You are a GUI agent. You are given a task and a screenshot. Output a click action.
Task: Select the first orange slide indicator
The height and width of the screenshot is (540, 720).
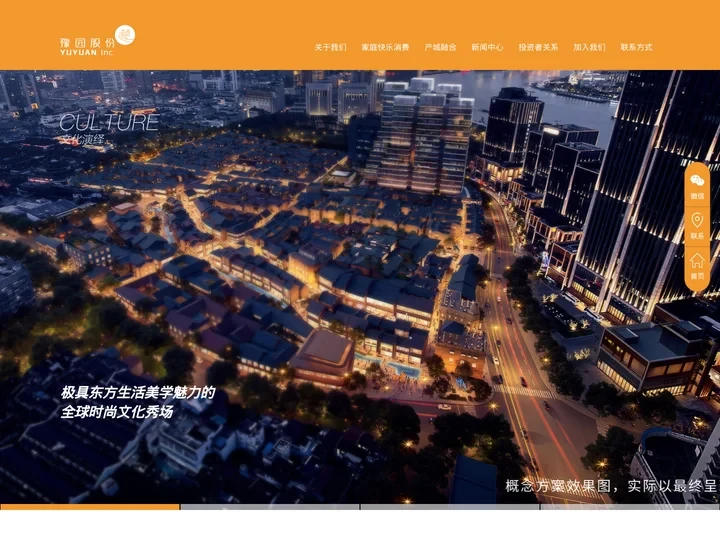point(90,507)
